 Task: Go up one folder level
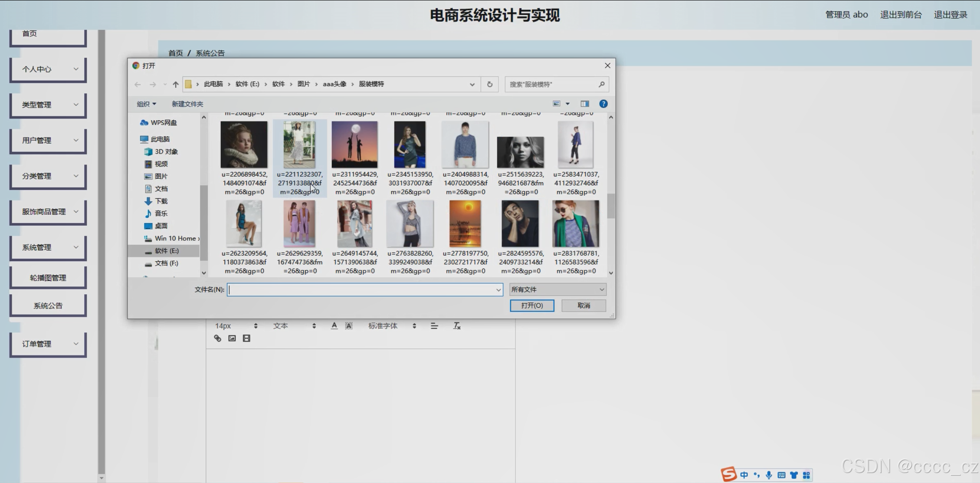(x=176, y=84)
